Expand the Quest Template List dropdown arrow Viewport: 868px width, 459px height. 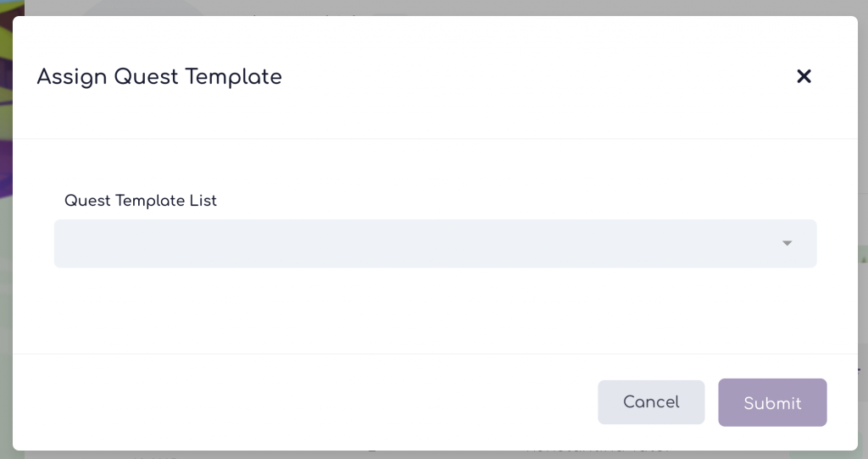787,243
